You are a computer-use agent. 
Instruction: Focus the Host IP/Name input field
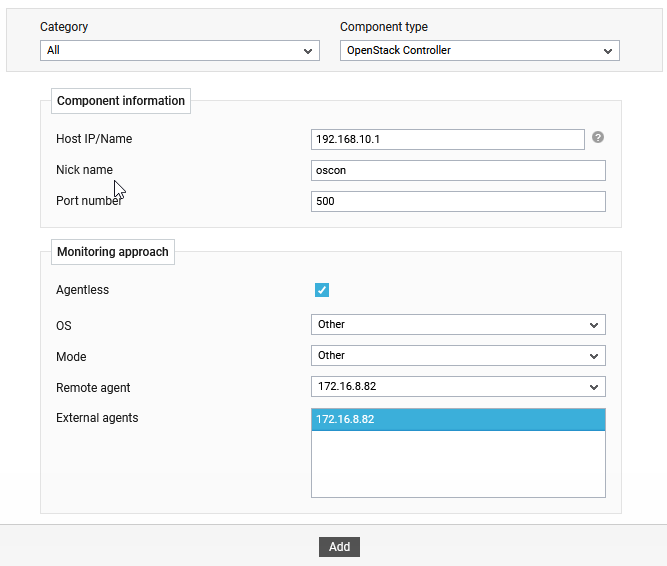[x=448, y=139]
